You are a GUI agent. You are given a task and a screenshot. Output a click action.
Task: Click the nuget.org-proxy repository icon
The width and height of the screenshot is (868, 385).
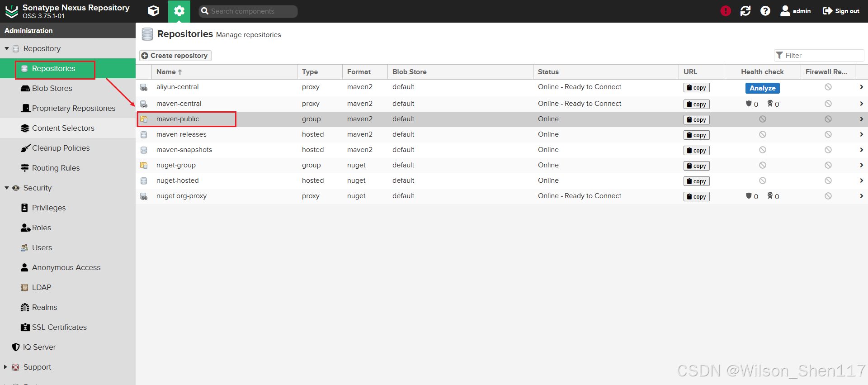tap(144, 196)
